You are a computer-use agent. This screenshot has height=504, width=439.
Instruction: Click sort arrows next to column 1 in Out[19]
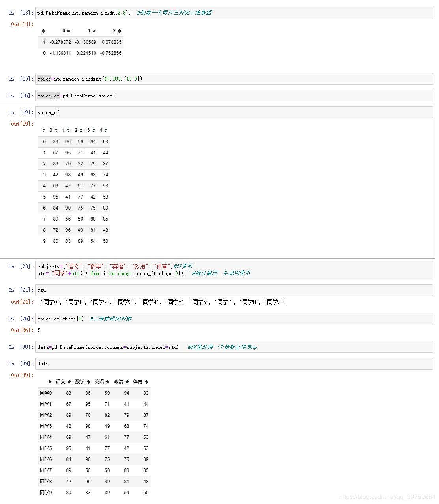[68, 130]
